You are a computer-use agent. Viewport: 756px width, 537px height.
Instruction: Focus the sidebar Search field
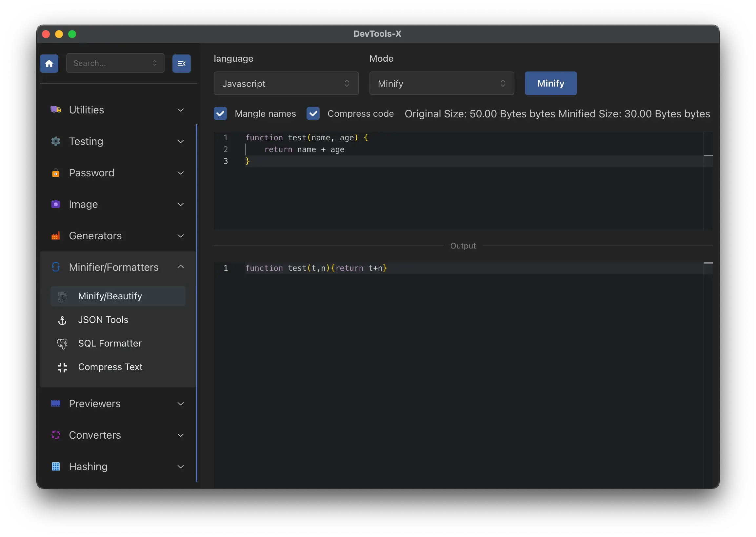(x=115, y=63)
